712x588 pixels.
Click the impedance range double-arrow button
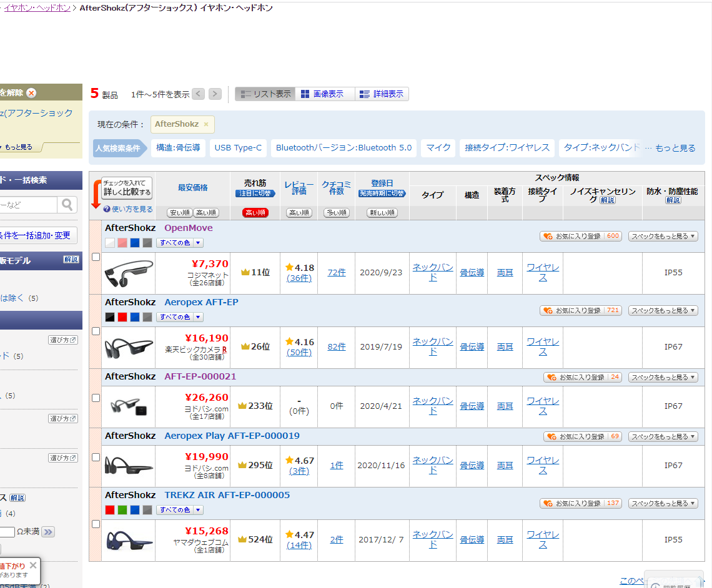(47, 532)
